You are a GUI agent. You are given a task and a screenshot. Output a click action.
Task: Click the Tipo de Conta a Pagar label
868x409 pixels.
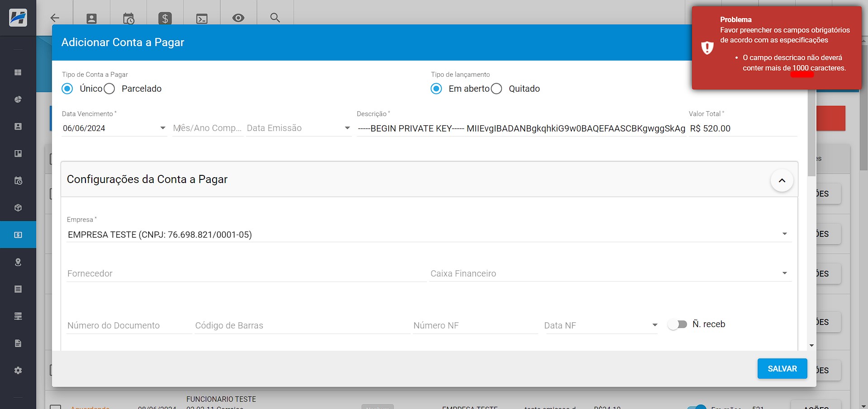click(95, 75)
